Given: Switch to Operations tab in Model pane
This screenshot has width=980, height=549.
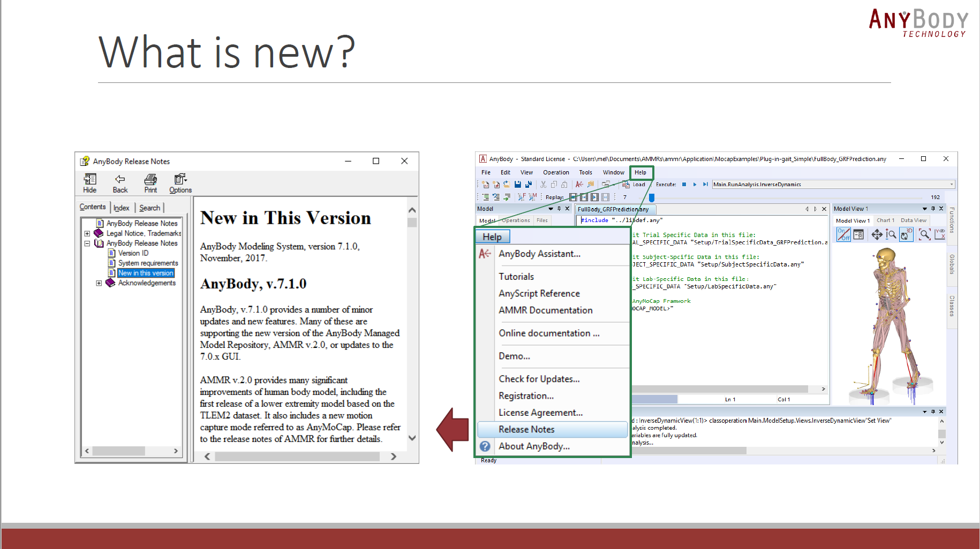Looking at the screenshot, I should pyautogui.click(x=516, y=220).
